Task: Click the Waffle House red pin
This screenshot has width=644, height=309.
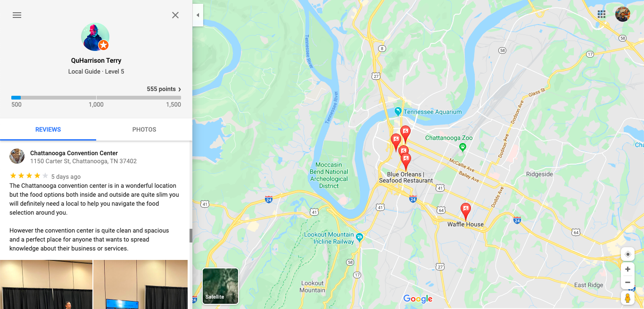Action: 466,211
